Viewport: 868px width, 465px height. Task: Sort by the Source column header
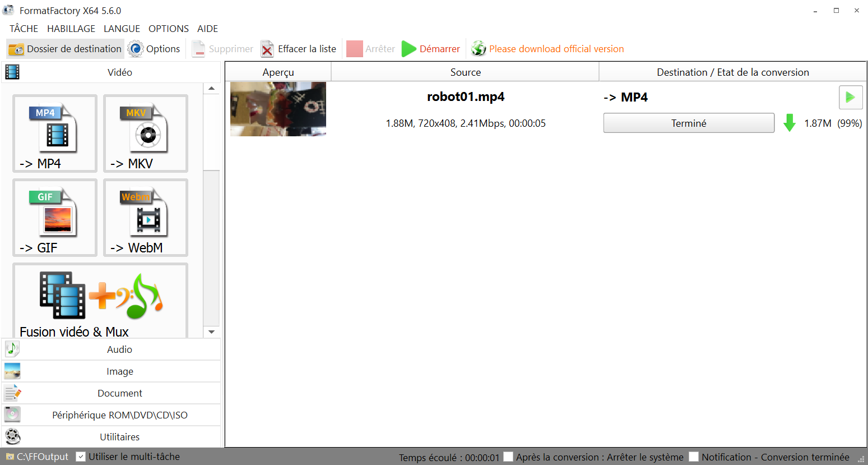click(465, 72)
